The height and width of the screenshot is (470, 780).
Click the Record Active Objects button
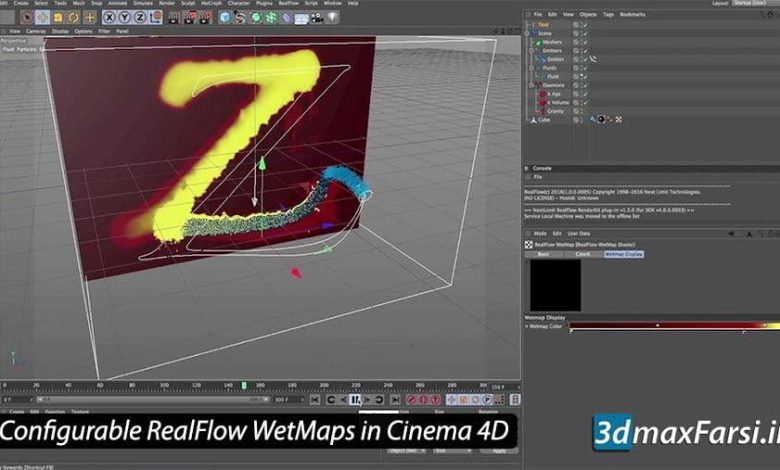click(411, 399)
